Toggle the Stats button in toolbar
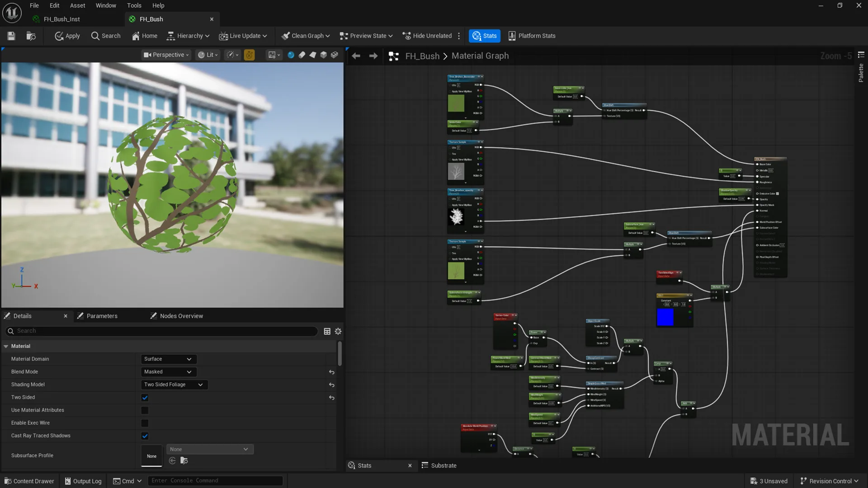 [485, 36]
